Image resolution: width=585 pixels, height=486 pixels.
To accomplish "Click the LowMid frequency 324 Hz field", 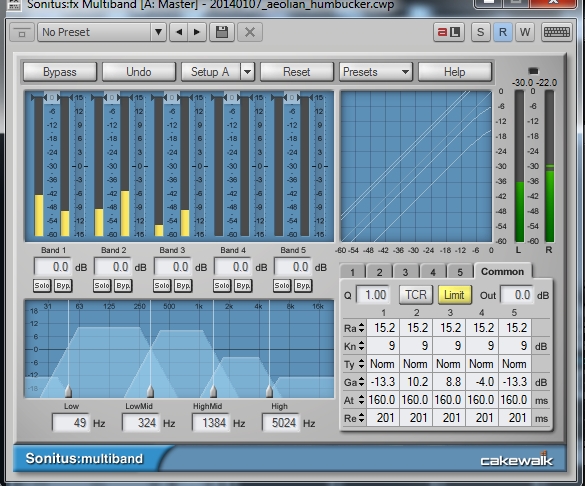I will pos(141,423).
